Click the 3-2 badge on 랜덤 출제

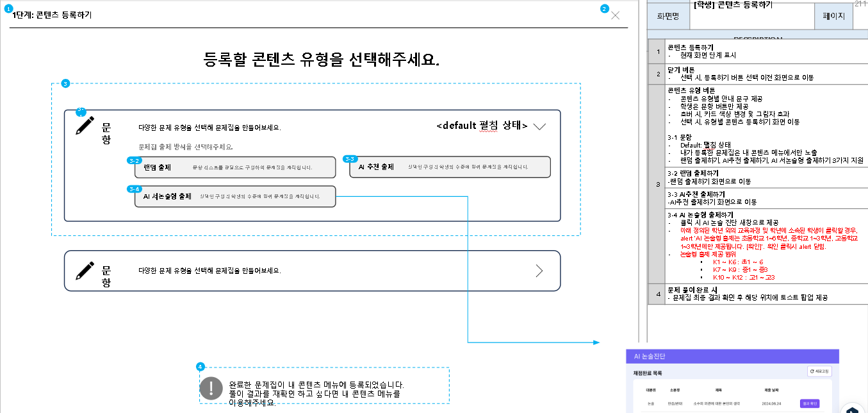pyautogui.click(x=135, y=160)
